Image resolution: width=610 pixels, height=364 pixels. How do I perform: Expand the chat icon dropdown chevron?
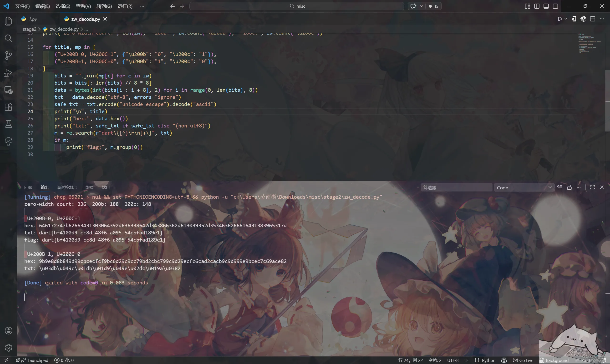click(x=421, y=6)
